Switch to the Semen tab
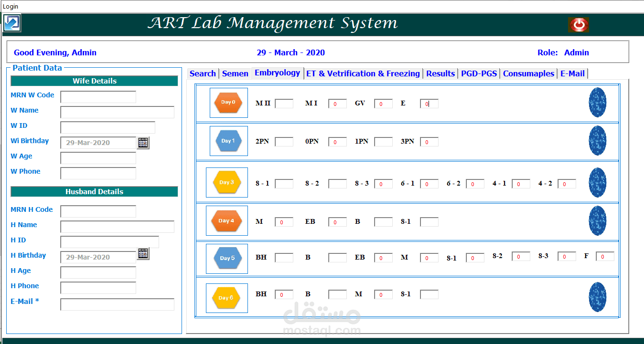This screenshot has width=644, height=344. tap(235, 73)
